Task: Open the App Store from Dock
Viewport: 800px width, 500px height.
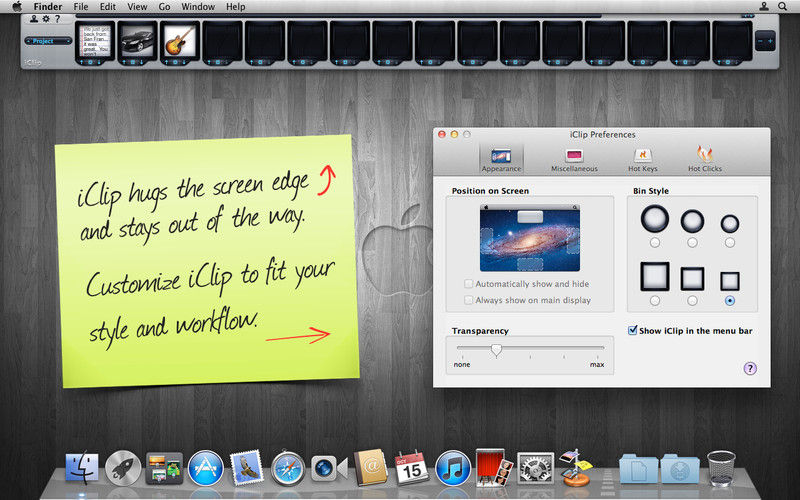Action: (x=206, y=467)
